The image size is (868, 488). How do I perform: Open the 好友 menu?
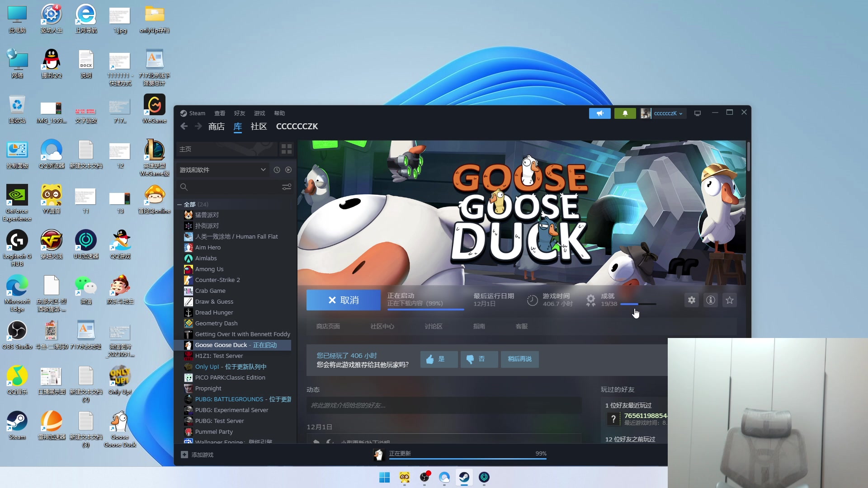tap(239, 113)
